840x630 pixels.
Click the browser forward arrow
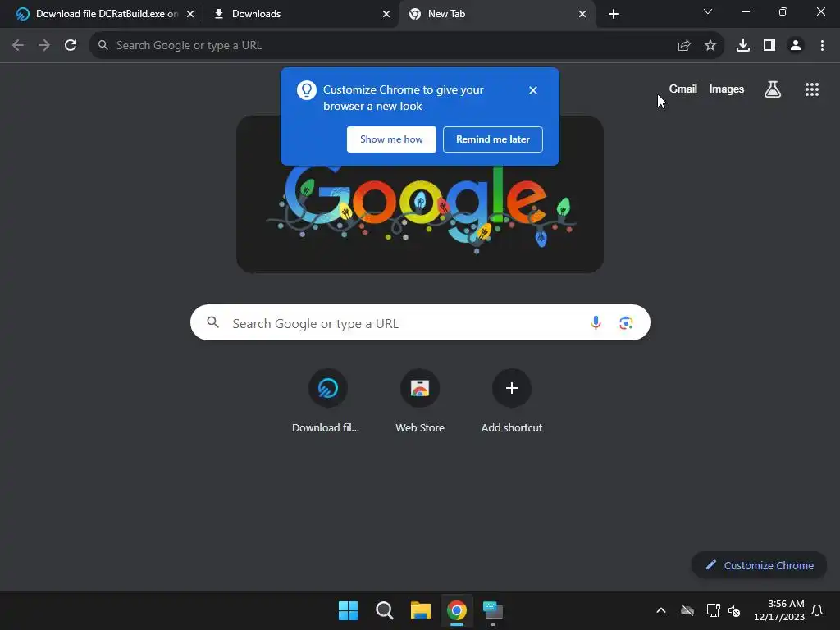pos(44,46)
